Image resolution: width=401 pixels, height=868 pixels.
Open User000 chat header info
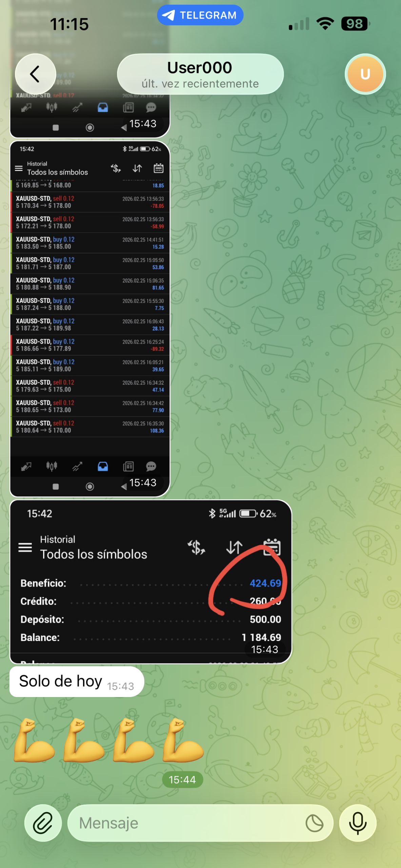(x=200, y=74)
